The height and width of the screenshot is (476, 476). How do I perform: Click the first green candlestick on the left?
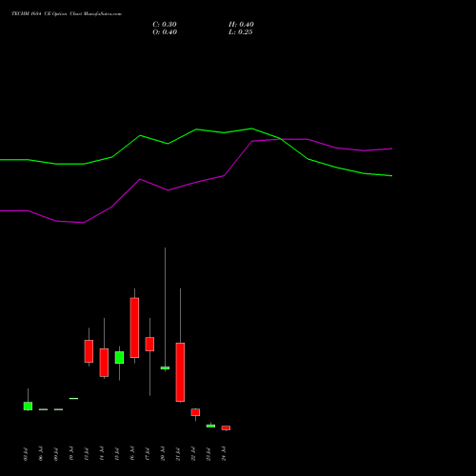pyautogui.click(x=28, y=406)
